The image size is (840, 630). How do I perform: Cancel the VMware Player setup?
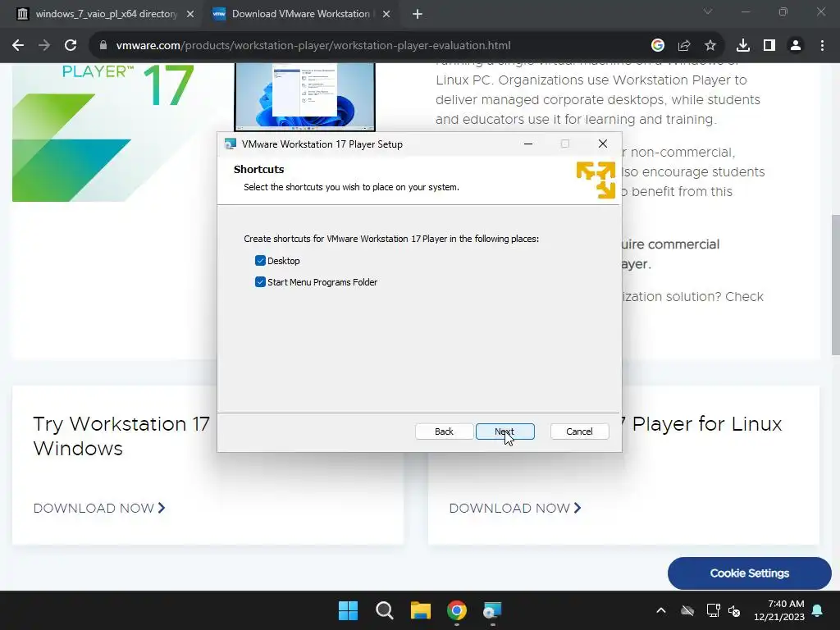click(580, 431)
